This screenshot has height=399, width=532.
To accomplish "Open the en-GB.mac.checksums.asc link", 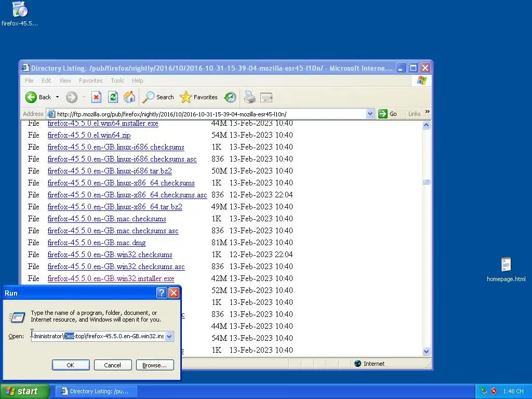I will point(113,231).
